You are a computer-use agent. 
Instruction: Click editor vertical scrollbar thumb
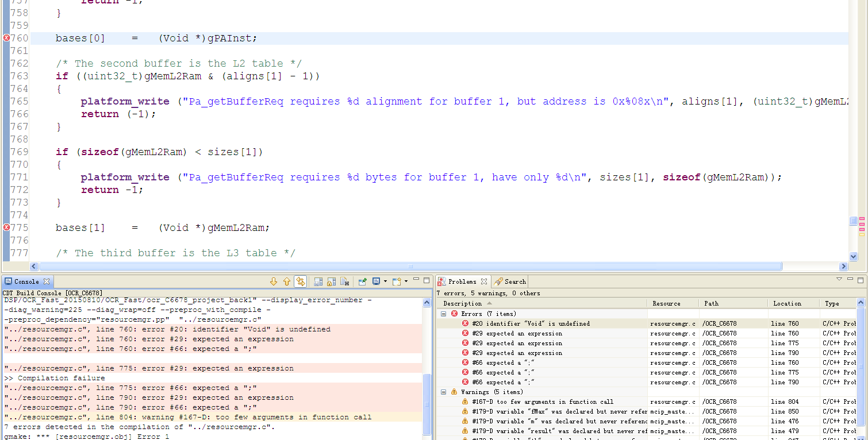pos(853,221)
